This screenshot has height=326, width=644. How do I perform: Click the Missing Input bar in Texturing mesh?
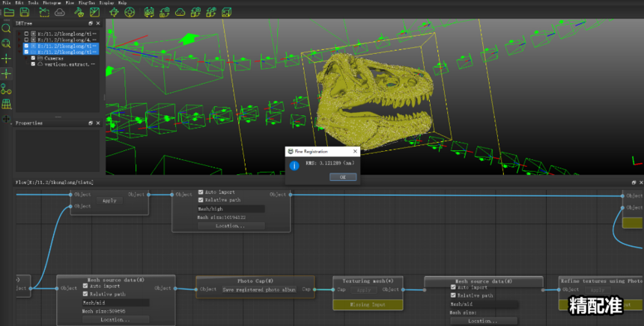pos(368,304)
